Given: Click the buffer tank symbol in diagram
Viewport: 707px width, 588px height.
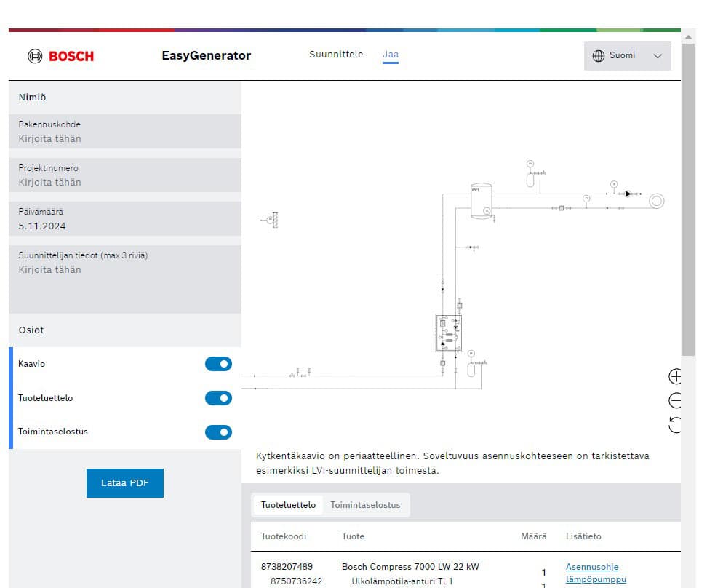Looking at the screenshot, I should 481,201.
